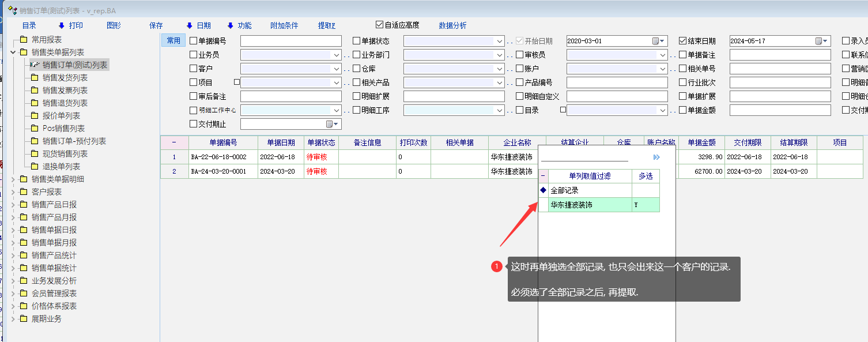Click the calendar icon in the 开始日期 field

coord(655,41)
